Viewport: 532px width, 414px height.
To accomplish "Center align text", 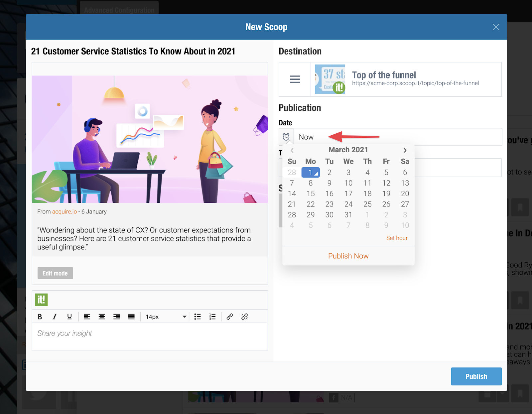I will tap(102, 317).
